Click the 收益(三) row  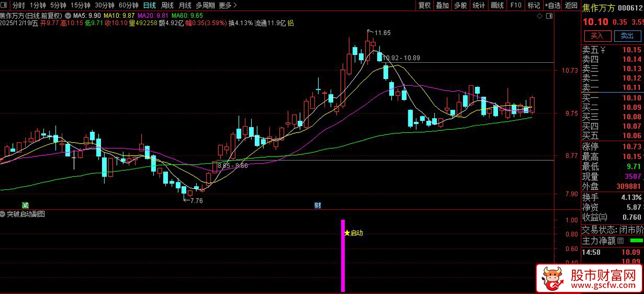point(613,217)
